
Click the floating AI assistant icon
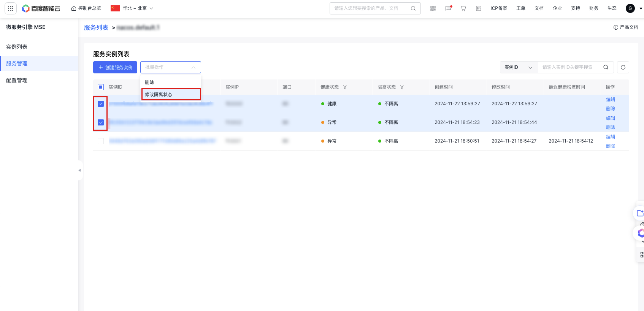(641, 233)
